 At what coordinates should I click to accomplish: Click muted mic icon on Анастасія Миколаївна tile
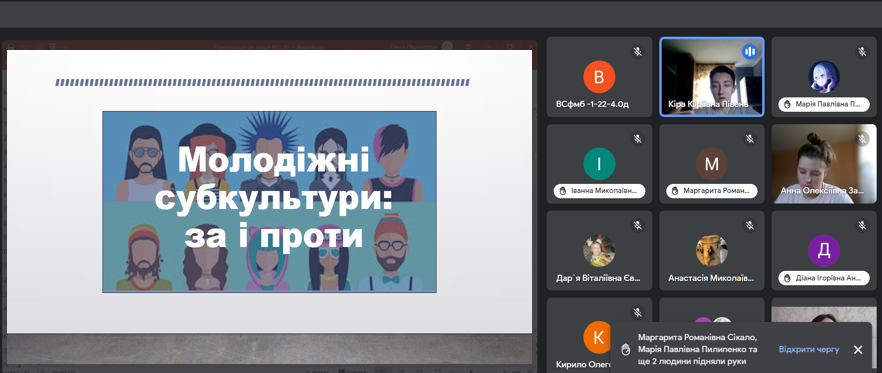pos(749,226)
